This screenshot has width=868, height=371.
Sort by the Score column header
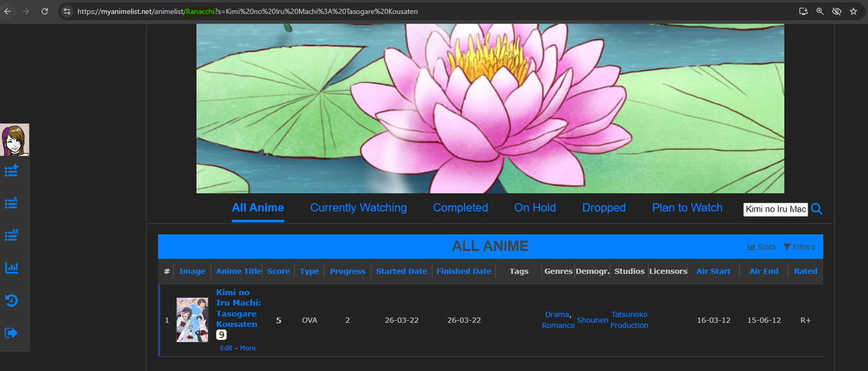coord(278,271)
